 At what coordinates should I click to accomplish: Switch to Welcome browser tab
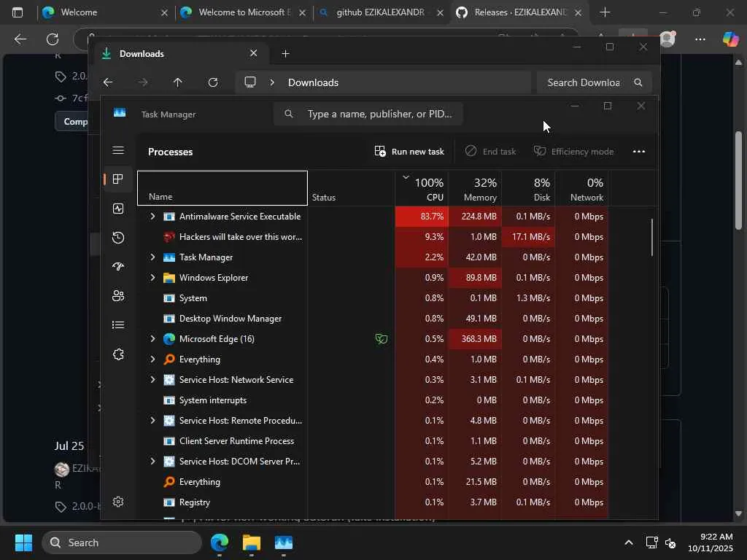point(105,12)
